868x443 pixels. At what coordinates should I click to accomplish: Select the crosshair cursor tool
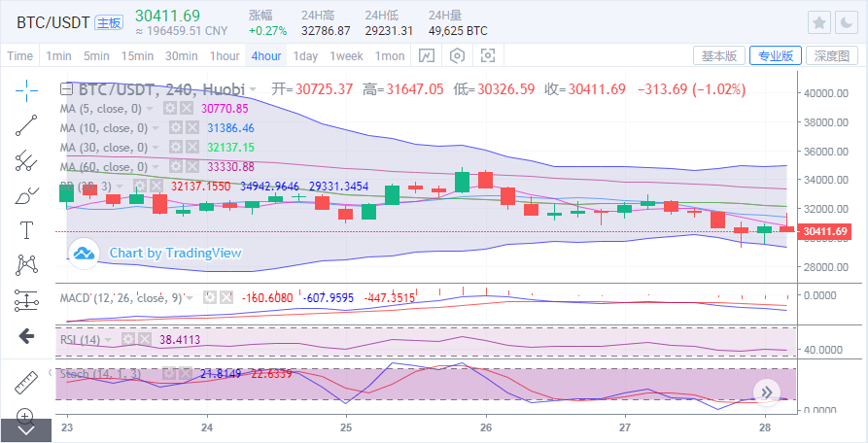26,90
